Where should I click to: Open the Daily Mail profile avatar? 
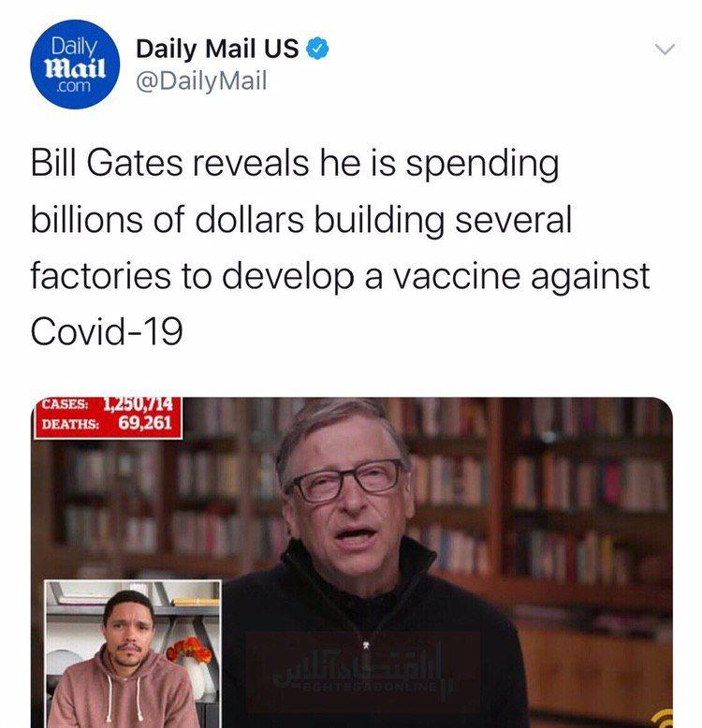75,64
